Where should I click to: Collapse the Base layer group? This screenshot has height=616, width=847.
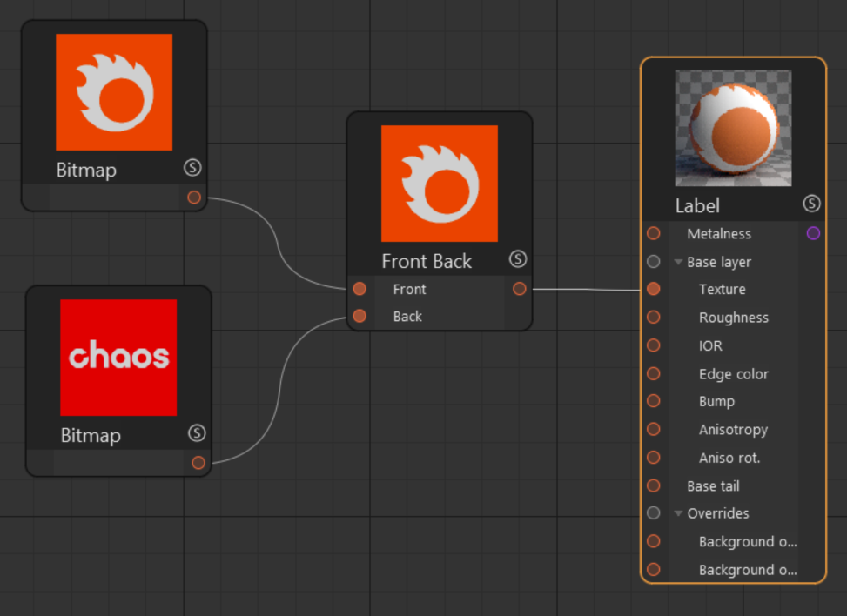pyautogui.click(x=678, y=263)
